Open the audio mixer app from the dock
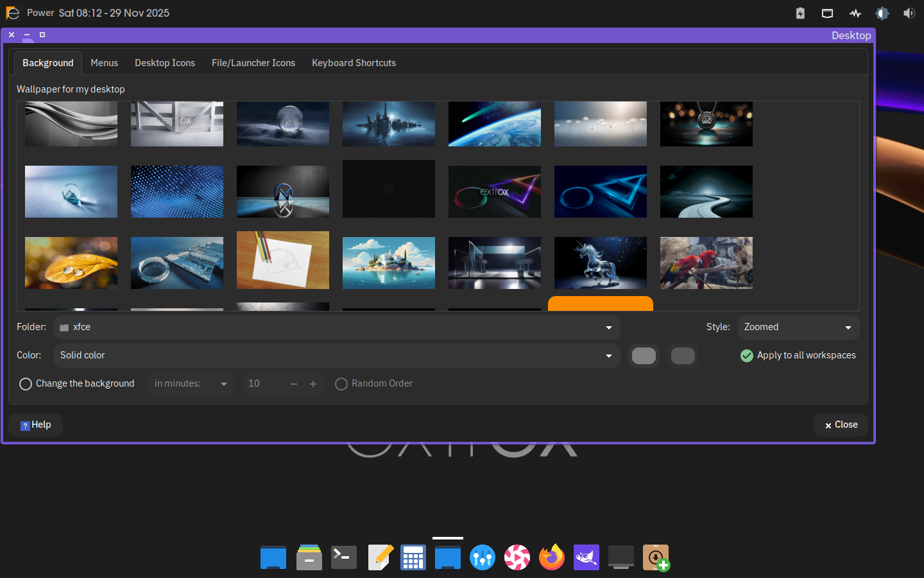Viewport: 924px width, 578px height. (482, 557)
